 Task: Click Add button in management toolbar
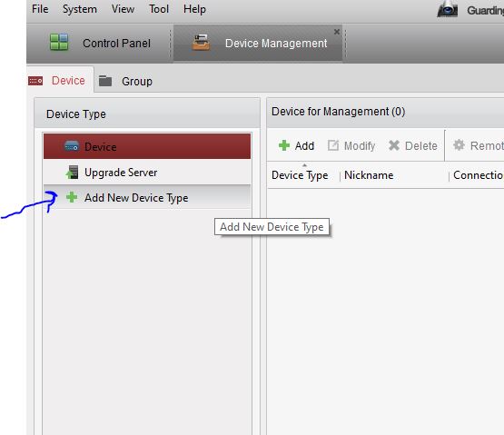(x=296, y=145)
